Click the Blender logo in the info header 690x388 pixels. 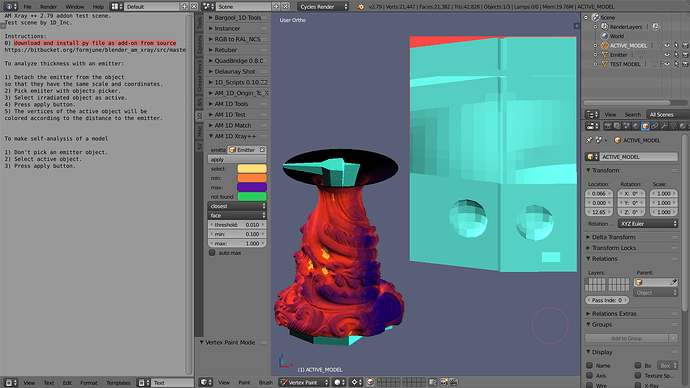click(x=361, y=7)
